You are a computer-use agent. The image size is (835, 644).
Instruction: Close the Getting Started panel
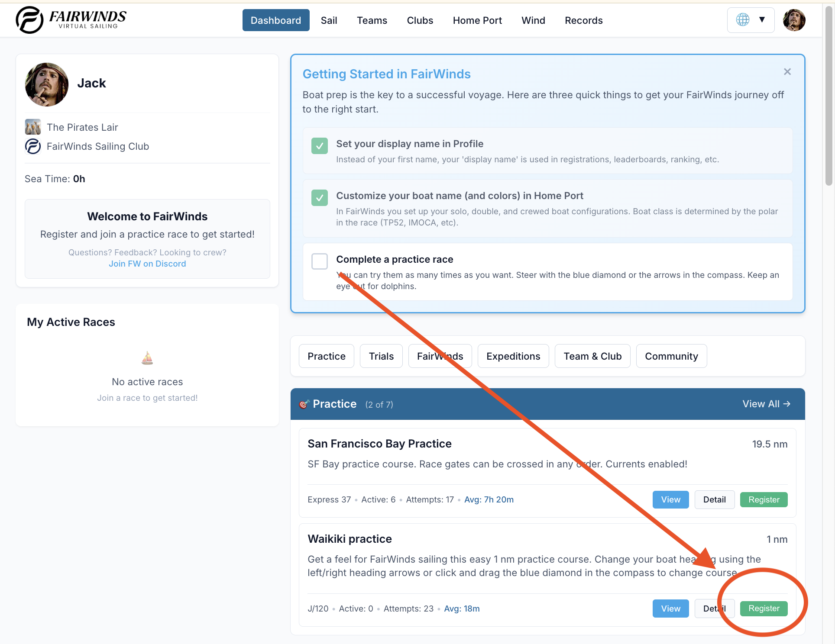pyautogui.click(x=787, y=72)
